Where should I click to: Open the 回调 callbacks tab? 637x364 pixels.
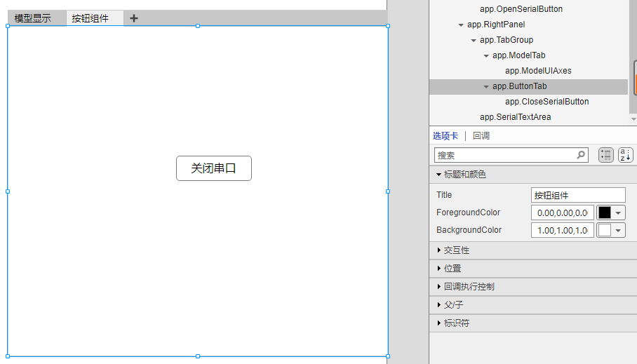click(x=481, y=135)
